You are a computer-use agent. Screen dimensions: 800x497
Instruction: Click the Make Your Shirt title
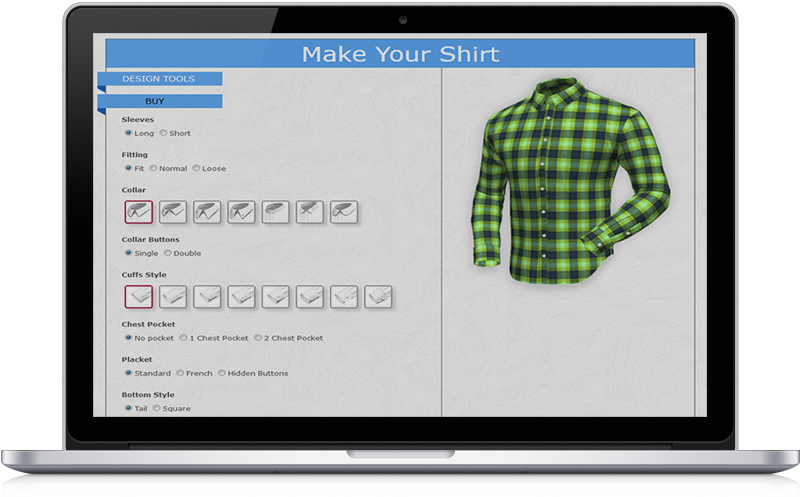(x=401, y=54)
